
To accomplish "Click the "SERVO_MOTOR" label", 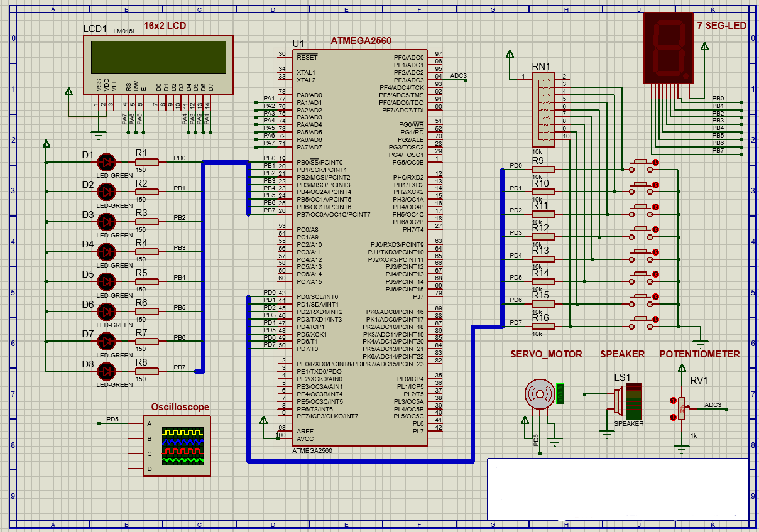I will (546, 354).
